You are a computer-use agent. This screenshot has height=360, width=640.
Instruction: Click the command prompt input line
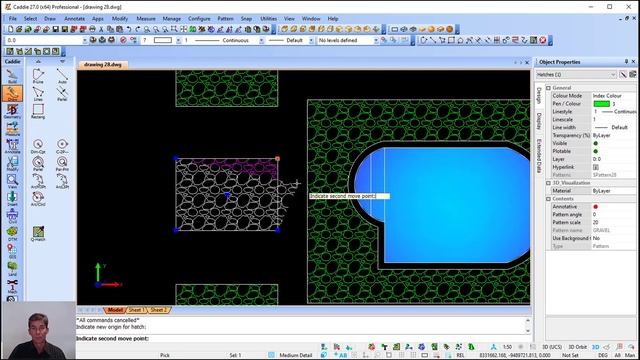point(302,338)
